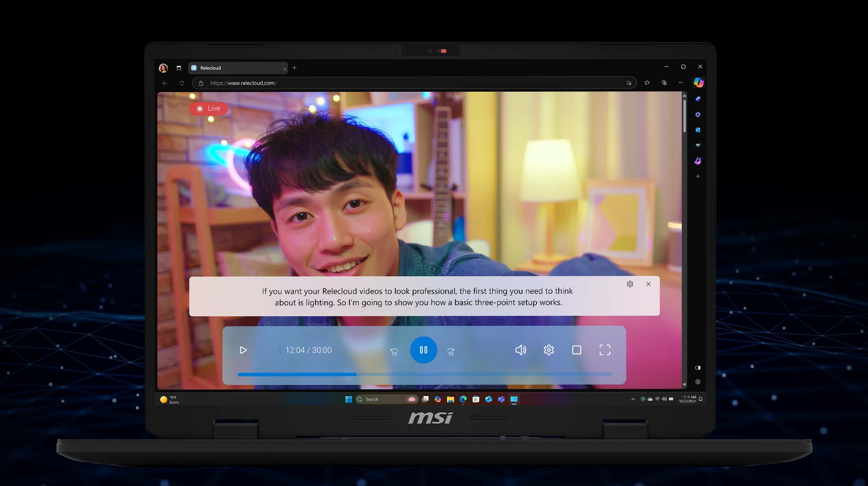868x486 pixels.
Task: Skip back 10 seconds in the video
Action: (394, 350)
